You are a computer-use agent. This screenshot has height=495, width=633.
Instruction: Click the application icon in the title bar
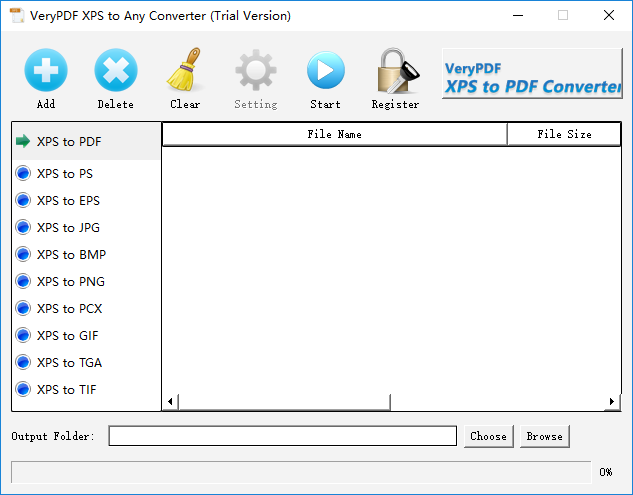(x=17, y=15)
